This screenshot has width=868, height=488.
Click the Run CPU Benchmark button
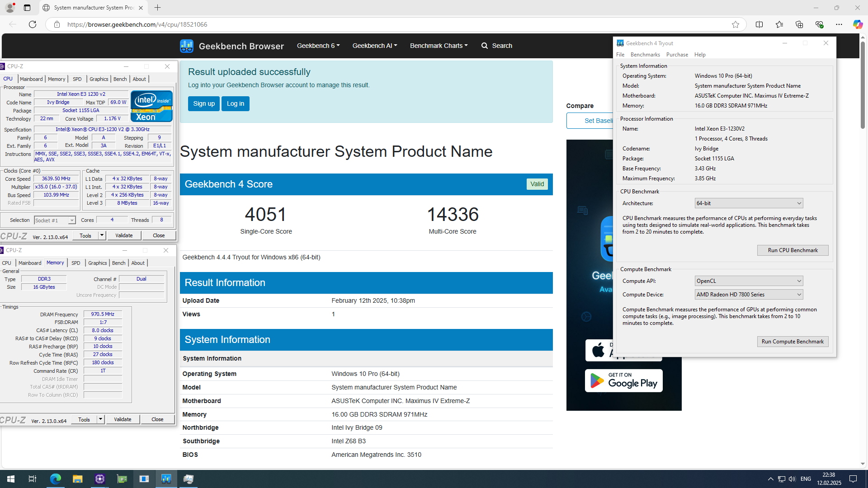tap(793, 250)
